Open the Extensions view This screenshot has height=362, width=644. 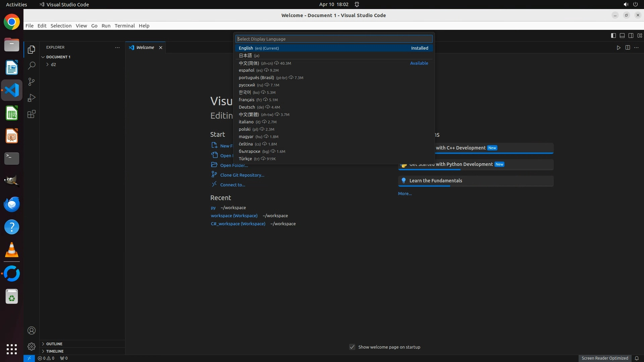tap(32, 114)
